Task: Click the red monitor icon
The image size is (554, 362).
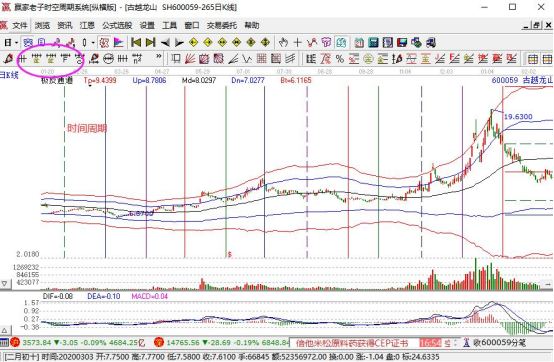Action: point(402,43)
